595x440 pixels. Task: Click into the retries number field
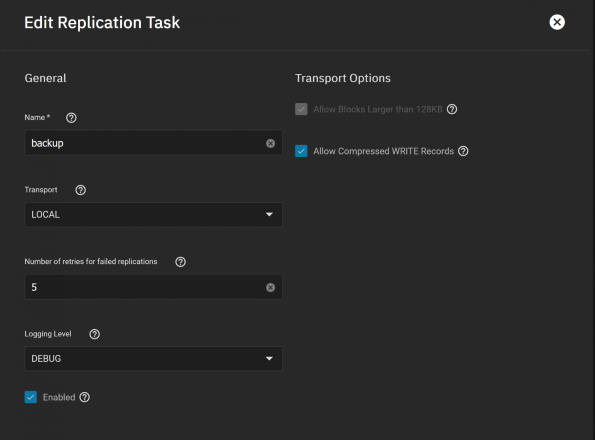click(144, 287)
